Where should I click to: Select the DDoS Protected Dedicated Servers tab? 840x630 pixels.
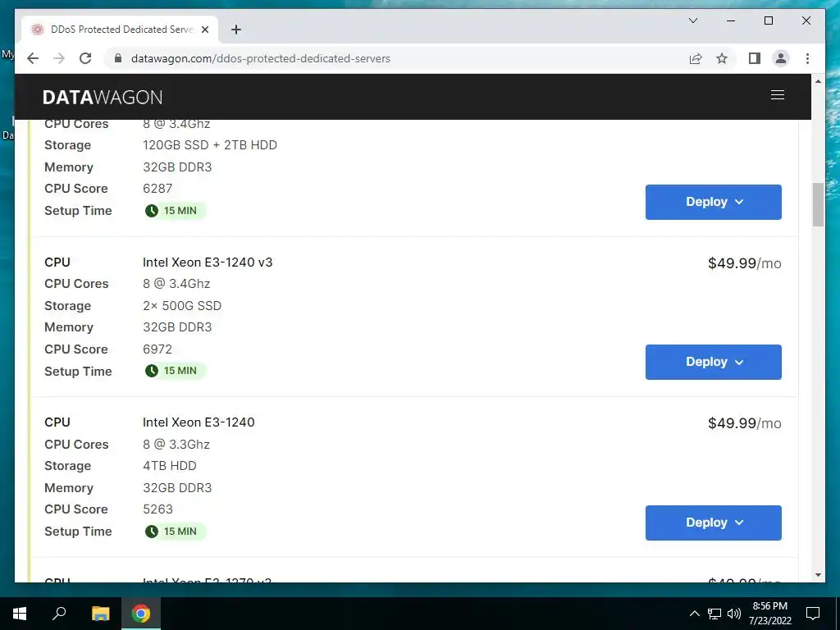point(120,30)
